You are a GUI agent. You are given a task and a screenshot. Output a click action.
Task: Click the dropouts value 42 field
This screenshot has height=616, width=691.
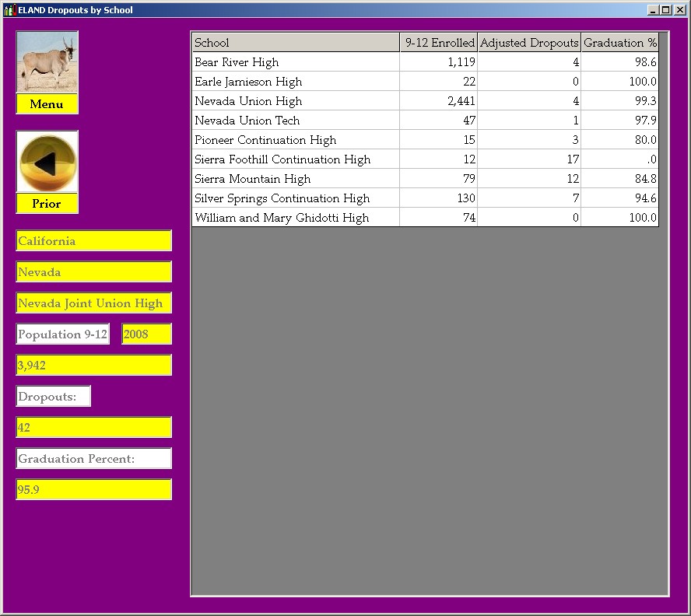click(94, 428)
